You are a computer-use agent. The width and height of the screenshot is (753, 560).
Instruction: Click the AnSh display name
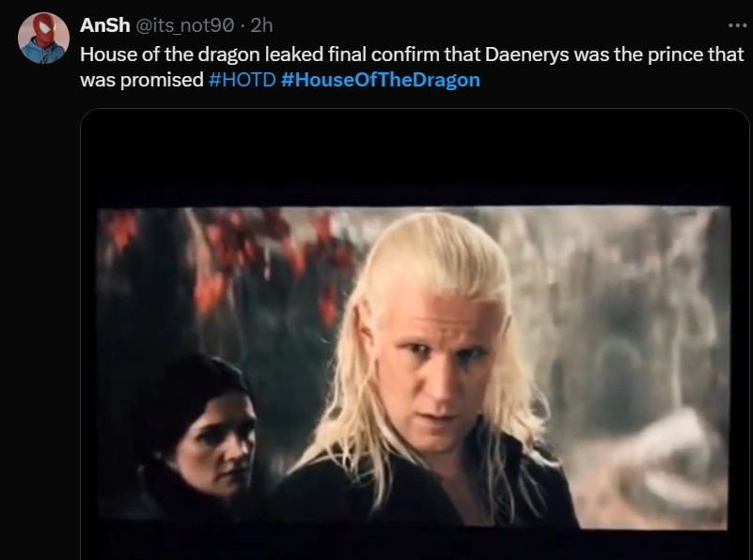[x=104, y=25]
